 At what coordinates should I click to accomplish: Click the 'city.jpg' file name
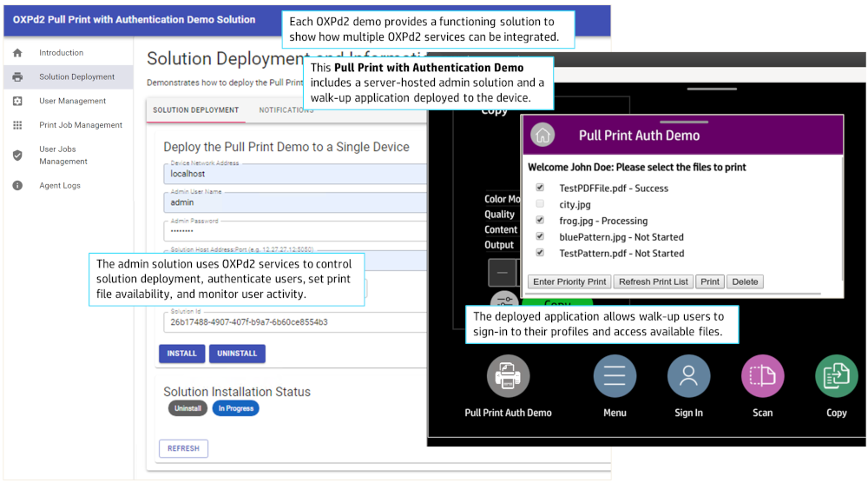point(575,204)
